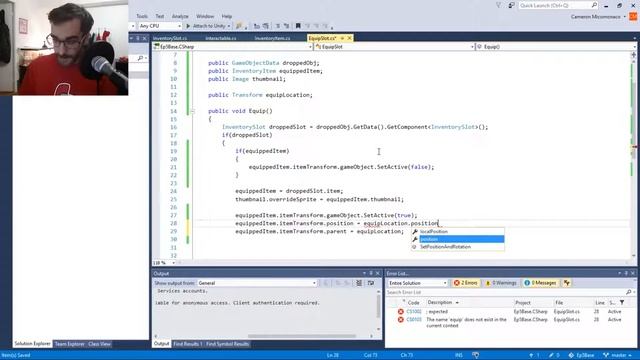Click the bookmark toolbar icon
640x360 pixels.
pyautogui.click(x=298, y=26)
